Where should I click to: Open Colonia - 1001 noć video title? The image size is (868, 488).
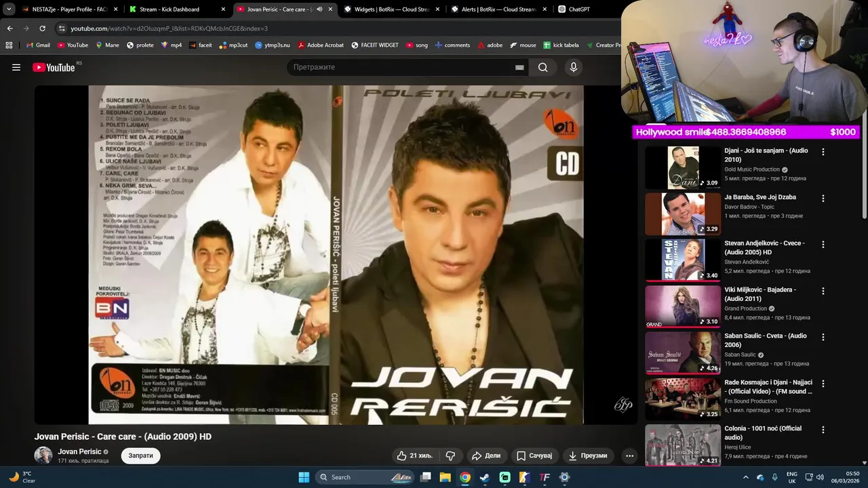(x=763, y=432)
